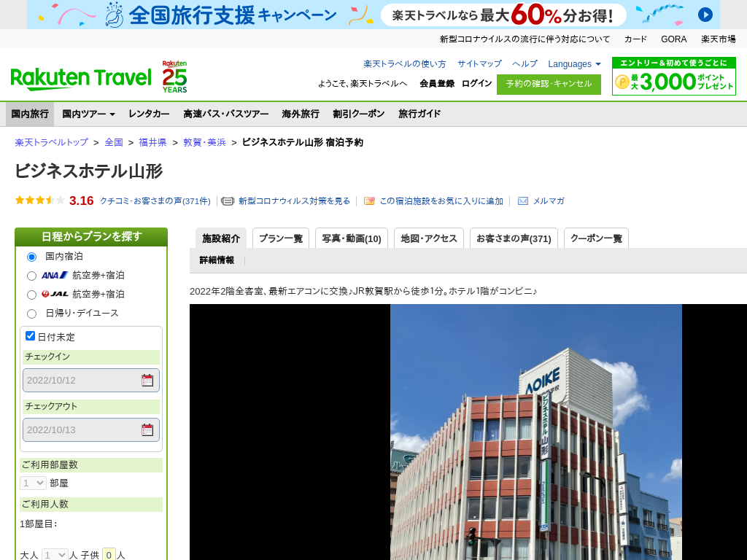
Task: Open 高速バス・バスツアー navigation item
Action: coord(226,114)
